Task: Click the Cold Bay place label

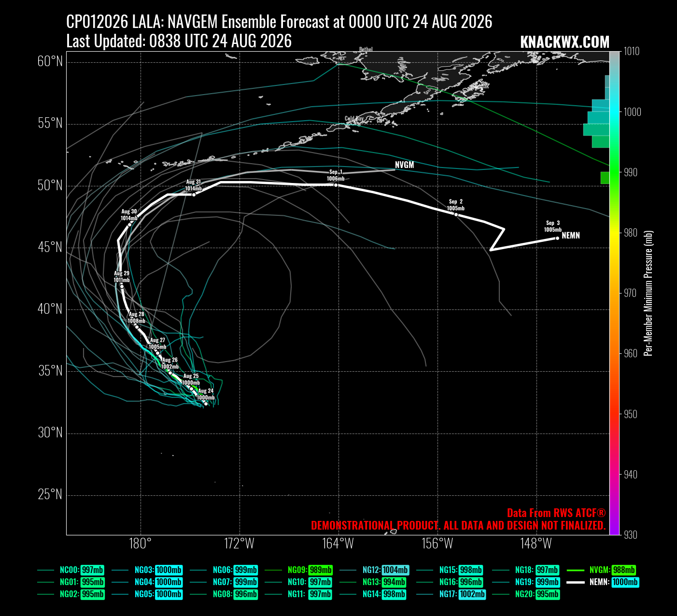Action: 354,119
